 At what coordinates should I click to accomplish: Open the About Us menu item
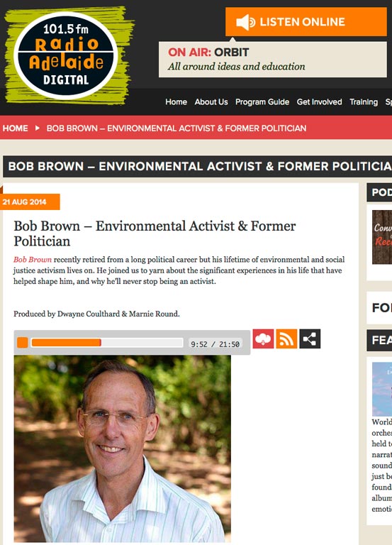click(211, 102)
